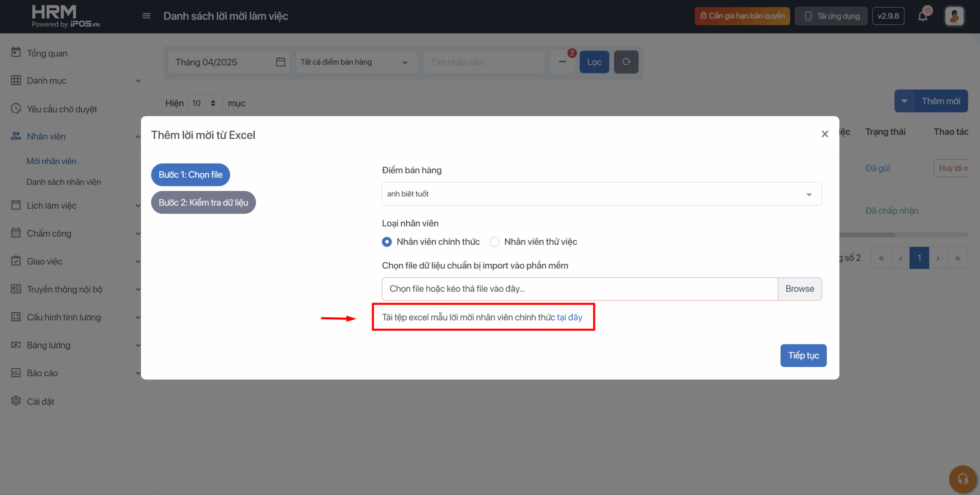Click the Browse file button

(799, 289)
